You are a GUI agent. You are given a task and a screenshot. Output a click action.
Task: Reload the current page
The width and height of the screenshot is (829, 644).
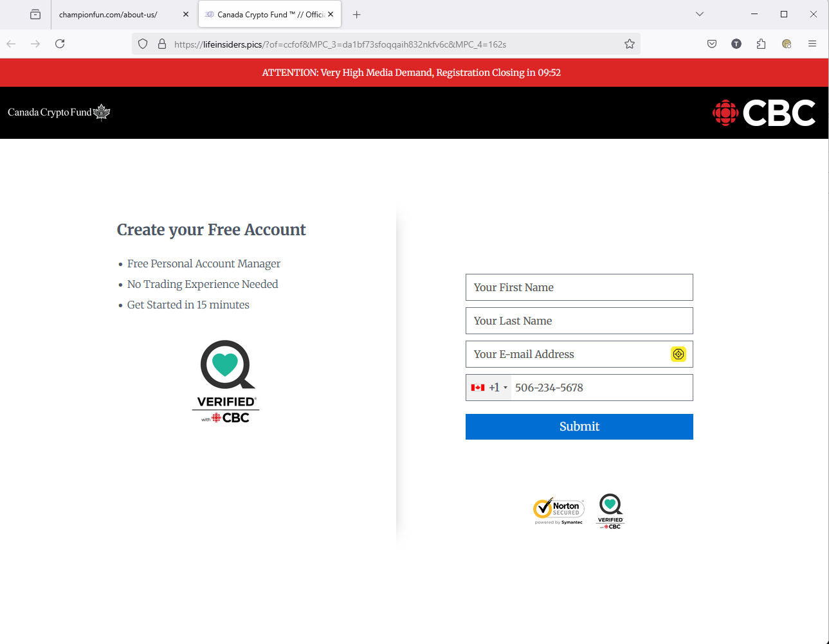60,44
